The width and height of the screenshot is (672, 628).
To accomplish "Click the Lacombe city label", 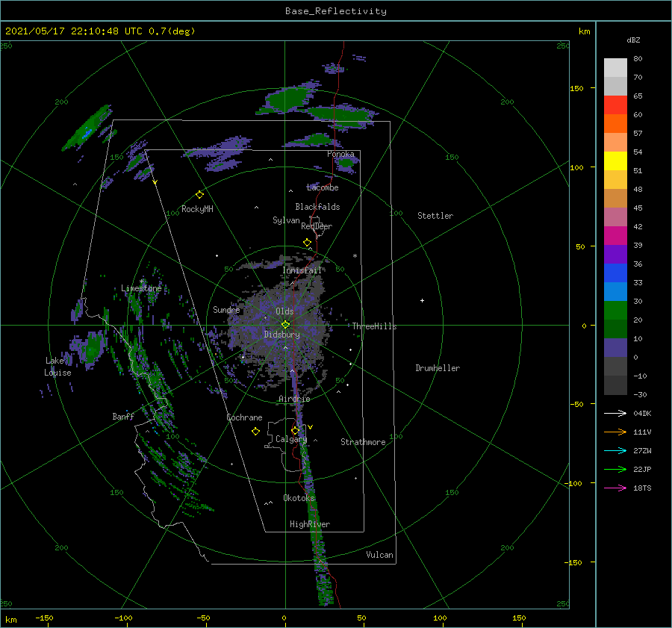I will click(323, 187).
